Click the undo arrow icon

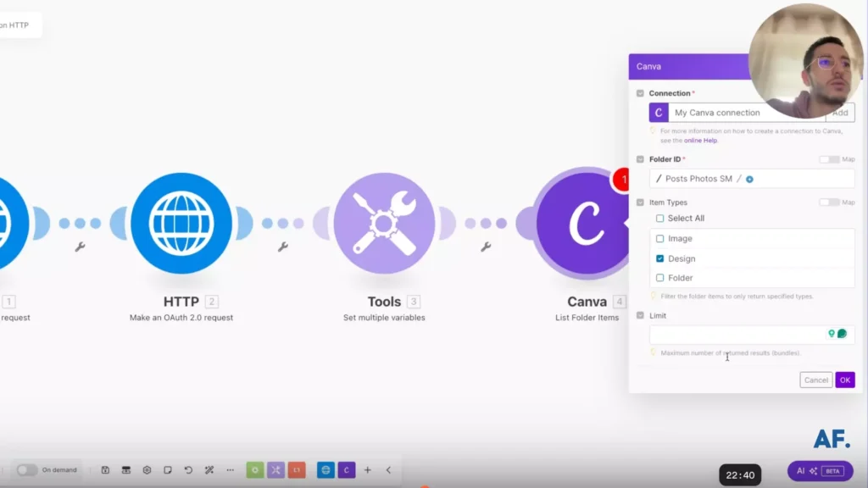click(x=188, y=469)
